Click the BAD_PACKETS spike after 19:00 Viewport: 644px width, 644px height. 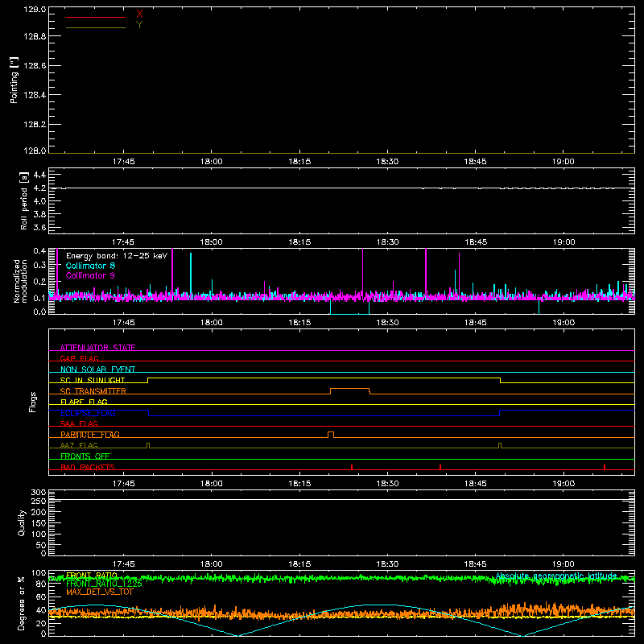point(605,467)
